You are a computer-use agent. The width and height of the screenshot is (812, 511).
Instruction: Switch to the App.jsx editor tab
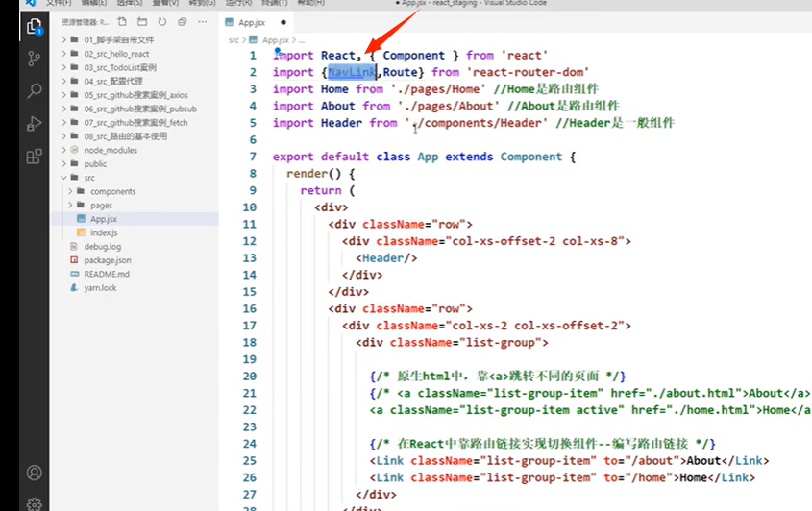[x=252, y=22]
